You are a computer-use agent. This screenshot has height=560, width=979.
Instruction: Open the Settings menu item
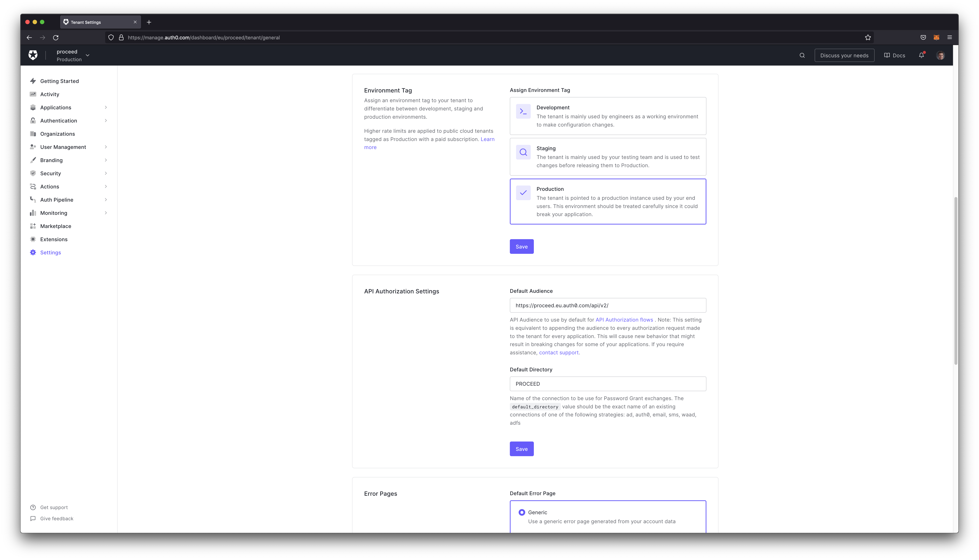[x=50, y=252]
